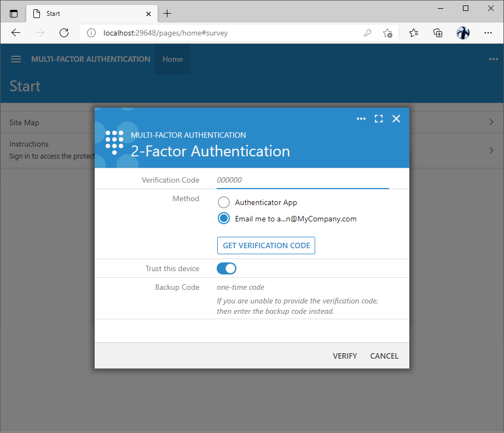This screenshot has width=504, height=433.
Task: Select the Start browser tab
Action: click(x=91, y=14)
